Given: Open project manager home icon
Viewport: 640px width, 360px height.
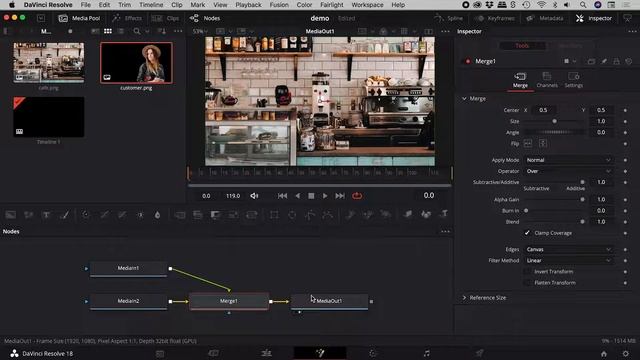Looking at the screenshot, I should click(x=604, y=353).
